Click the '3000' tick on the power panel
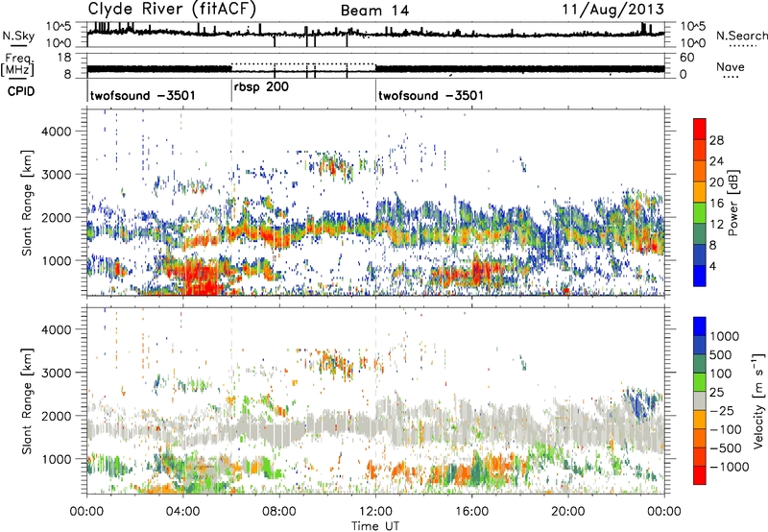768x532 pixels. pos(57,175)
